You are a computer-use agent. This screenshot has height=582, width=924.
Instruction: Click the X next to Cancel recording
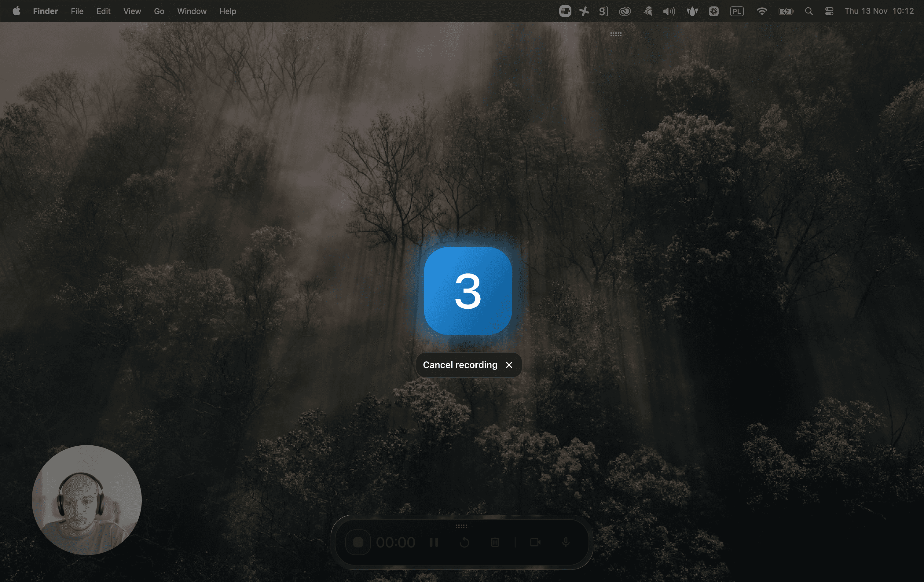[509, 365]
